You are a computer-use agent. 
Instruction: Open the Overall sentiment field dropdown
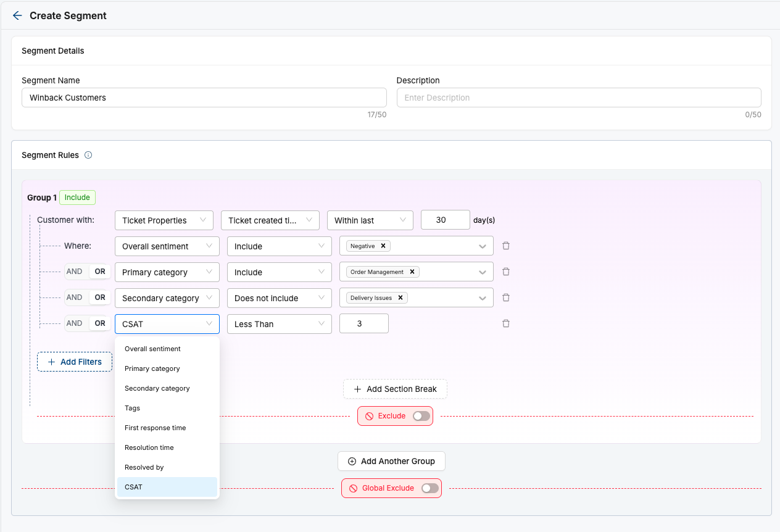(167, 246)
